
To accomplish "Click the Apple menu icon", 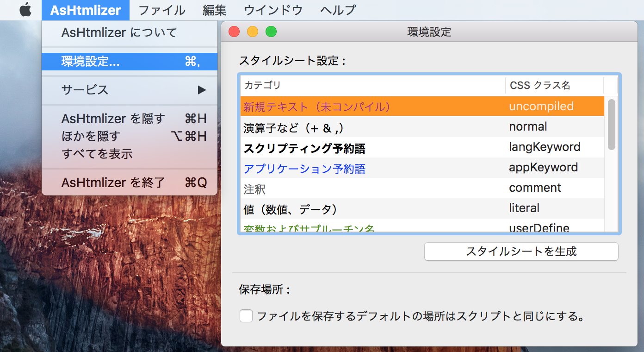I will [25, 10].
